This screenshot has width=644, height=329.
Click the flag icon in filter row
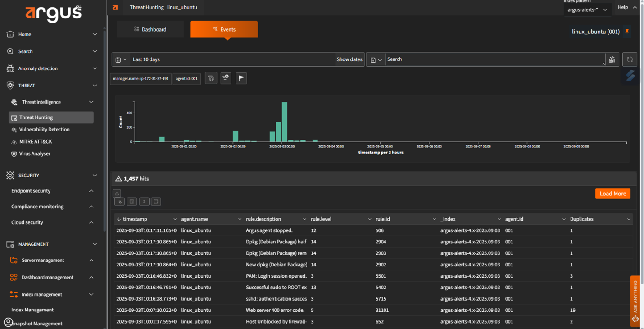click(241, 78)
